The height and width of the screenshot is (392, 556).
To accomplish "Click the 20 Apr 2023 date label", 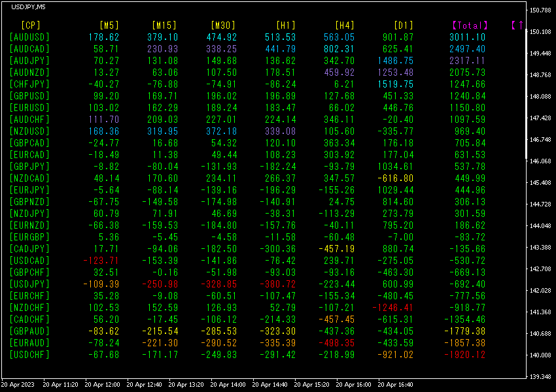I will [x=18, y=385].
